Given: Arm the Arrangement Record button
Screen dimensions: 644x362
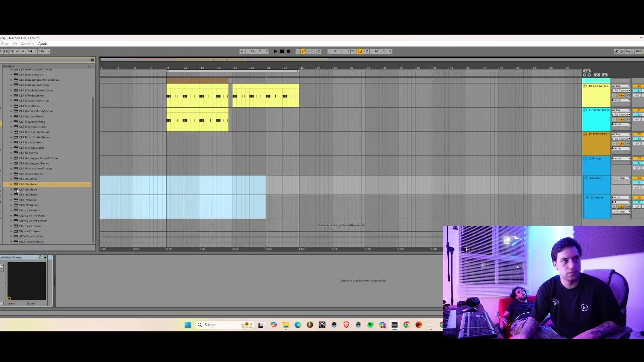Looking at the screenshot, I should tap(288, 51).
